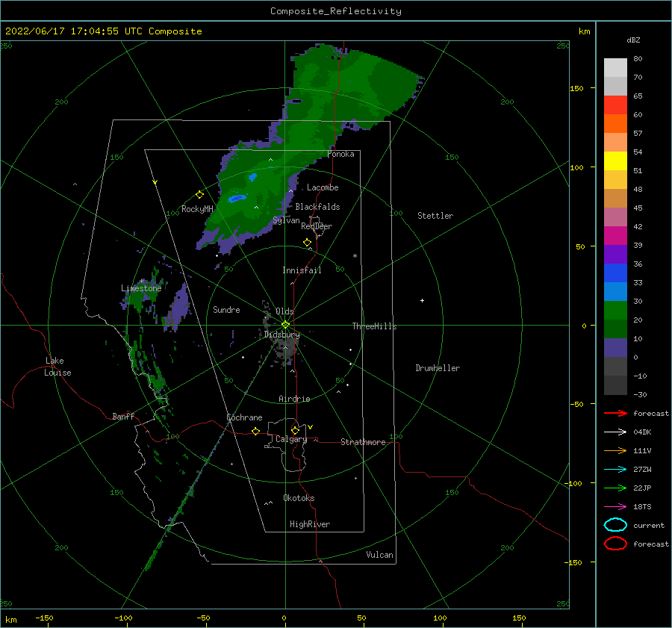Click the Lake Louise label
This screenshot has width=672, height=628.
click(x=57, y=367)
